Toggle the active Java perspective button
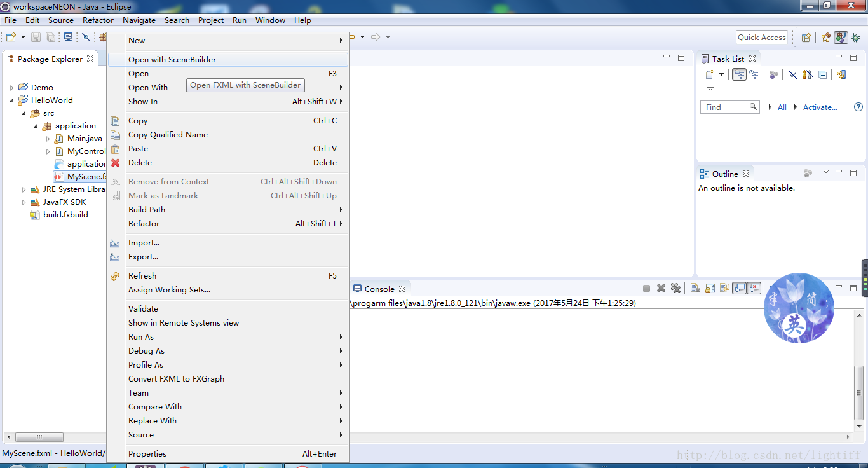 tap(841, 38)
